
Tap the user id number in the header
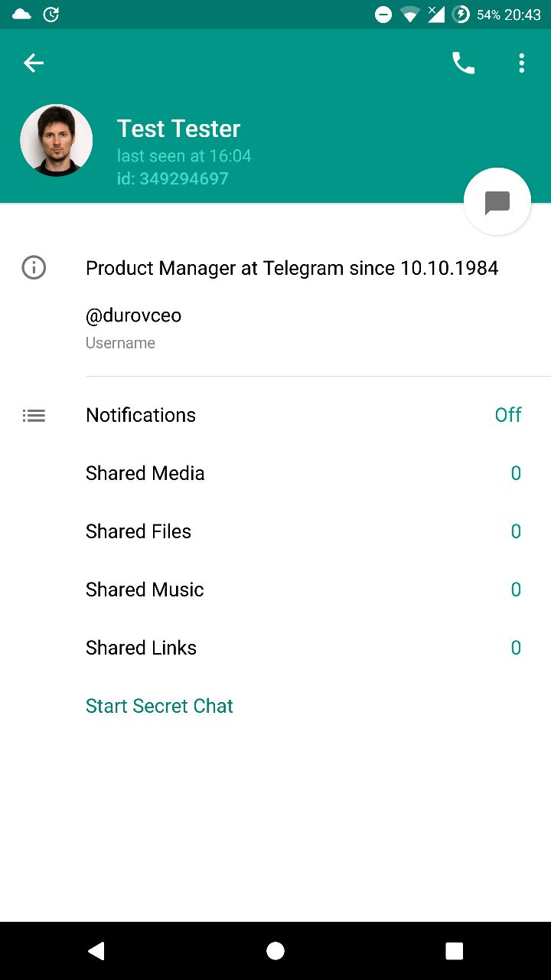click(x=173, y=178)
